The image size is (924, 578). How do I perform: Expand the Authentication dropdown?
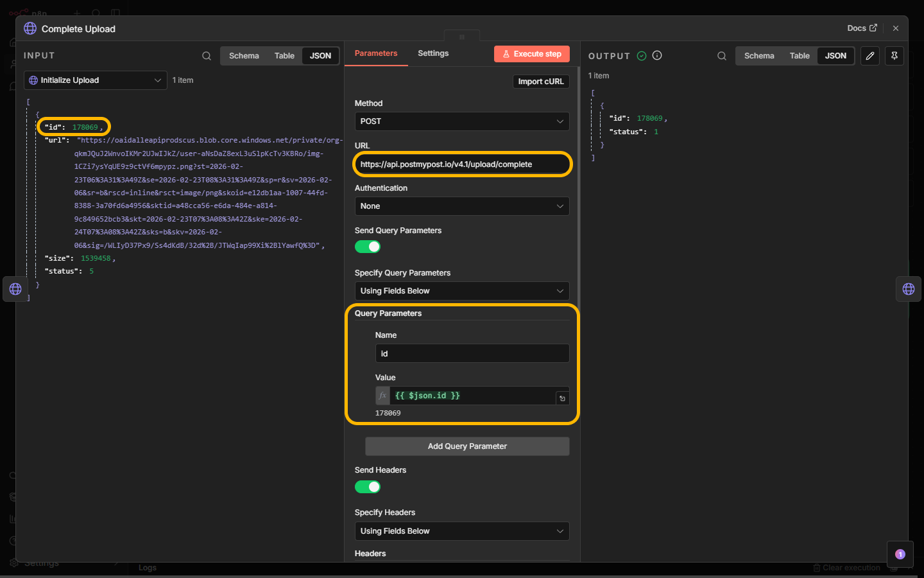point(461,206)
